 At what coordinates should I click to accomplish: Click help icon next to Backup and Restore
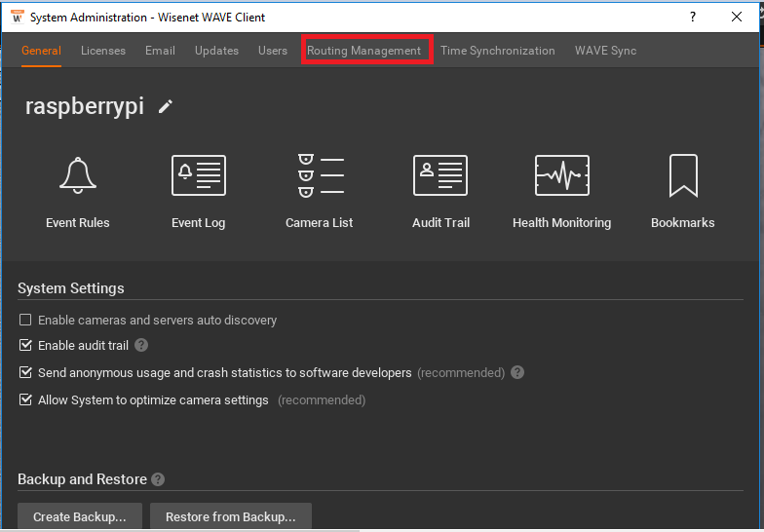[158, 479]
